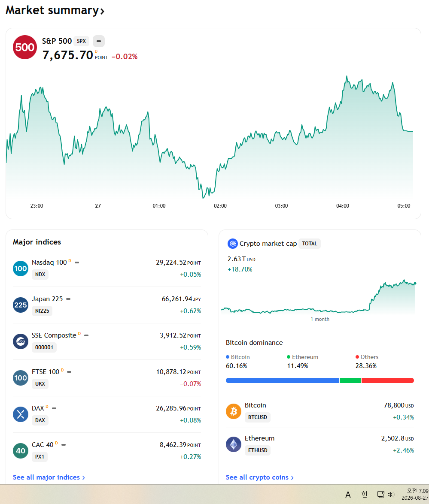
Task: Select the 000001 ticker badge
Action: click(44, 347)
